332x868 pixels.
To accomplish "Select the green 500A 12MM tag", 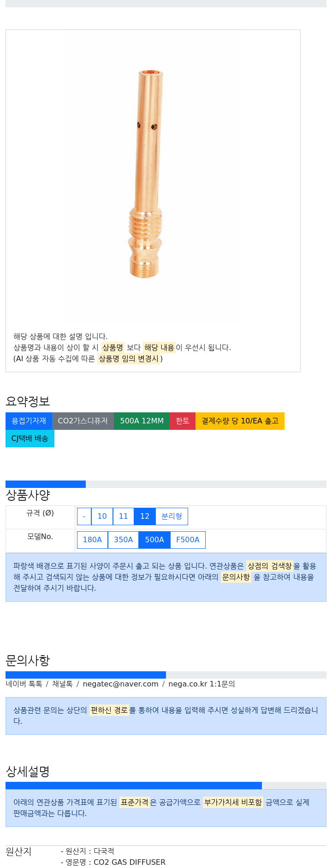I will [x=142, y=421].
